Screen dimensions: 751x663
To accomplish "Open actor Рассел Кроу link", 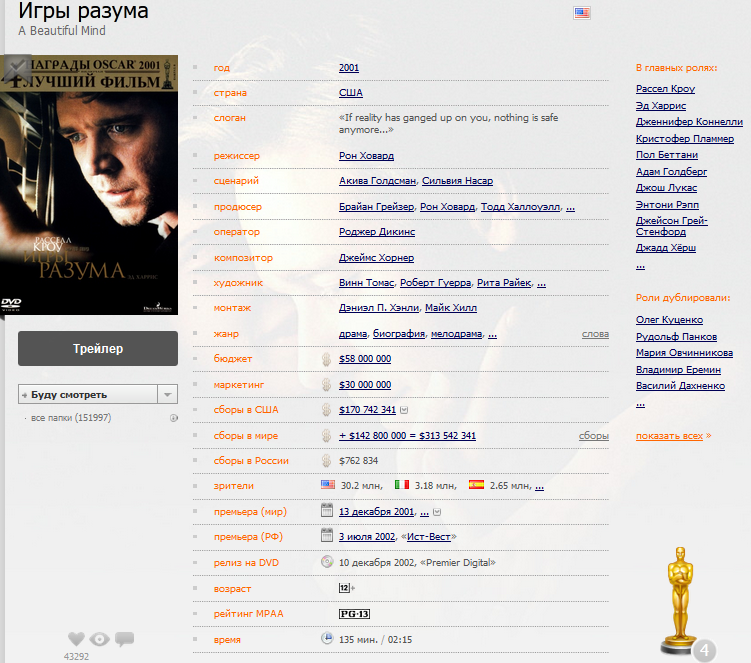I will click(665, 89).
